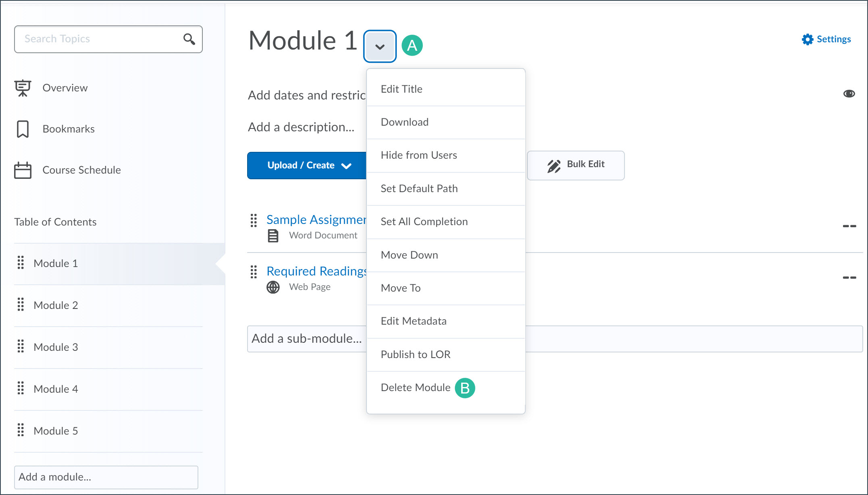Select Module 4 in Table of Contents
The width and height of the screenshot is (868, 495).
coord(56,389)
